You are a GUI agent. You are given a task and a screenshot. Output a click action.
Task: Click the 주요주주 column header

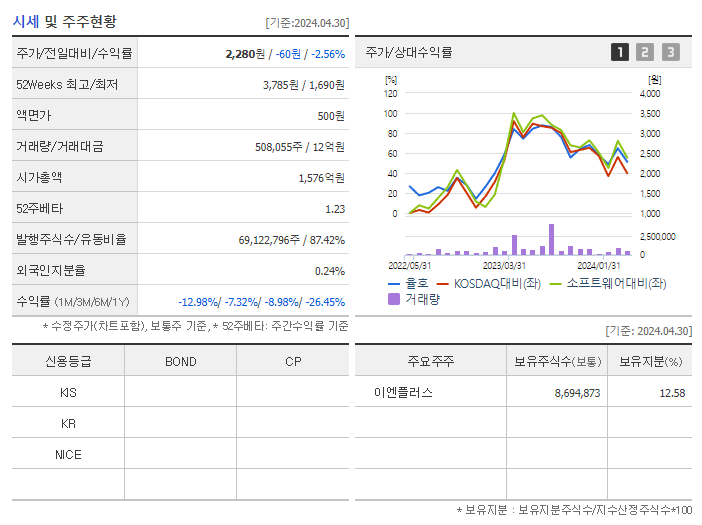coord(431,361)
